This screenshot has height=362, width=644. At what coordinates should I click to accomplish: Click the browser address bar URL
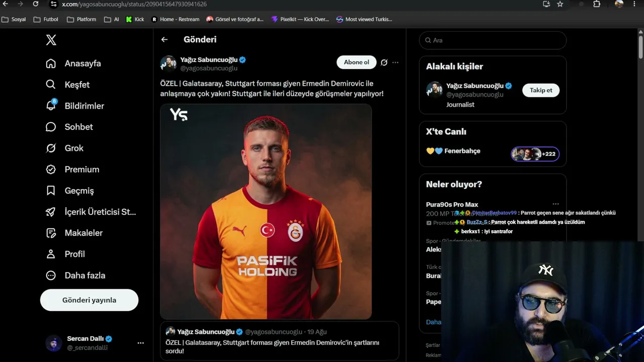point(134,4)
